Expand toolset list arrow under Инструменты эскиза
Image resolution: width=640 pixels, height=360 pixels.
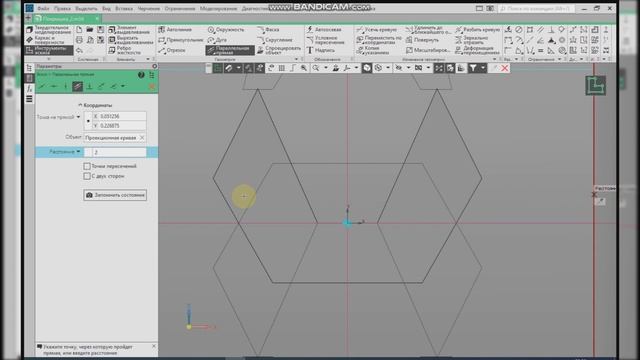[49, 59]
